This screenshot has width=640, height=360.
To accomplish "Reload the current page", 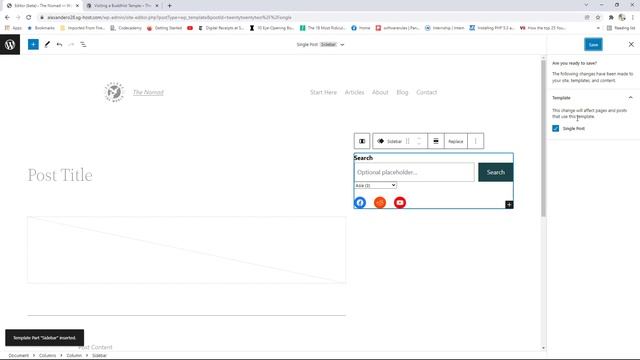I will (x=29, y=18).
